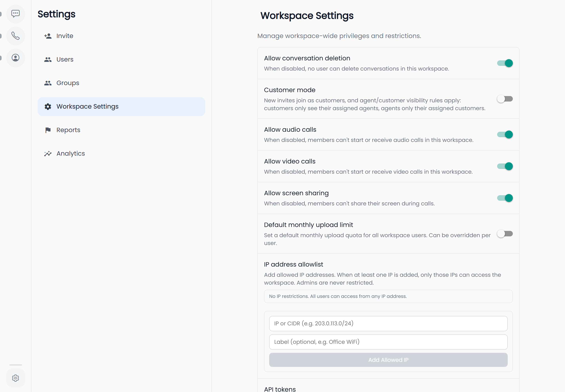This screenshot has height=392, width=565.
Task: Open the Invite settings page
Action: [x=121, y=36]
